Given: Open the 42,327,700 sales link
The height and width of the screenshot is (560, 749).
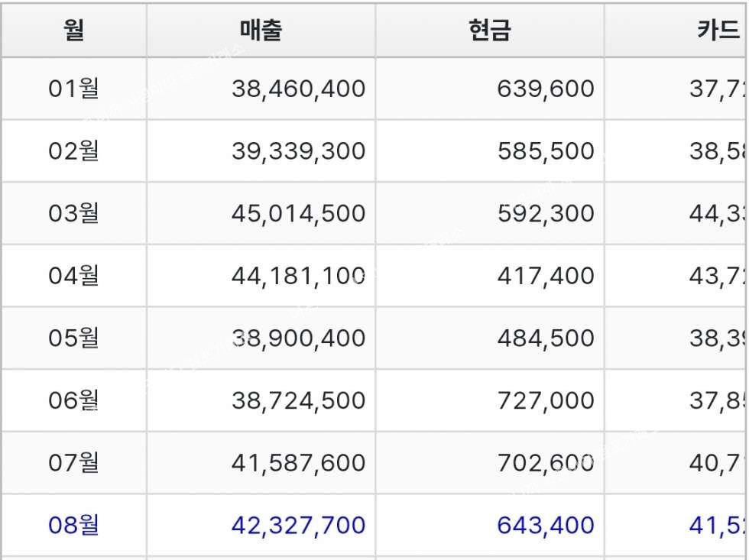Looking at the screenshot, I should (x=298, y=526).
